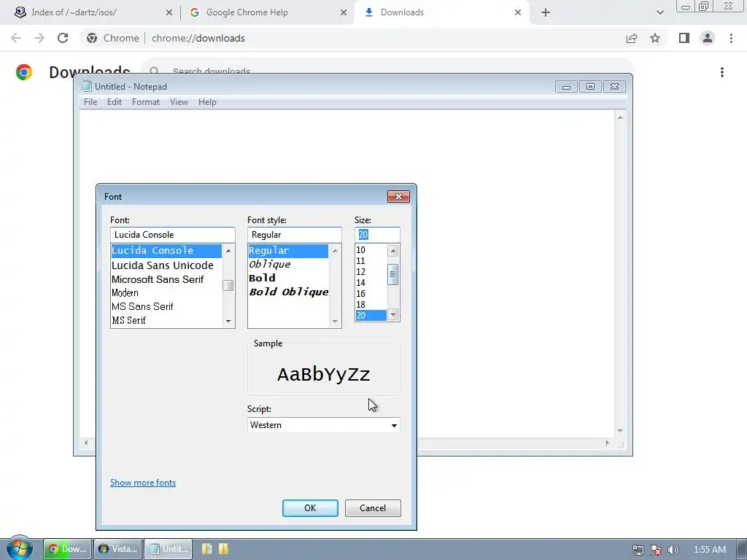
Task: Open Notepad's View menu
Action: pyautogui.click(x=179, y=102)
